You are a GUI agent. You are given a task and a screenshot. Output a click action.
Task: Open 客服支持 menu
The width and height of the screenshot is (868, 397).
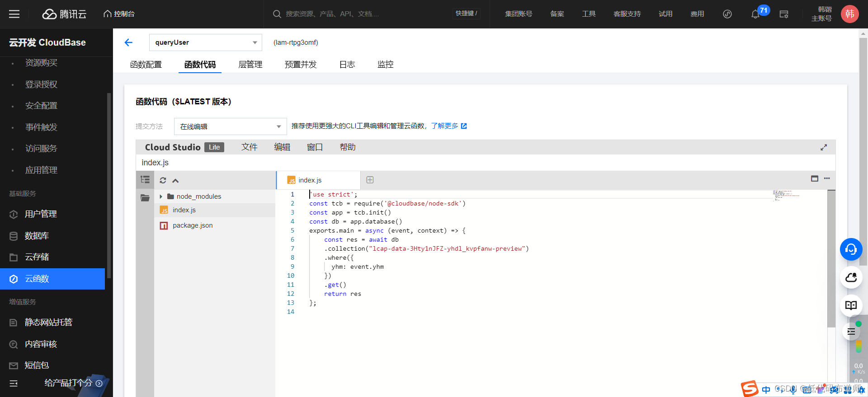click(x=627, y=14)
